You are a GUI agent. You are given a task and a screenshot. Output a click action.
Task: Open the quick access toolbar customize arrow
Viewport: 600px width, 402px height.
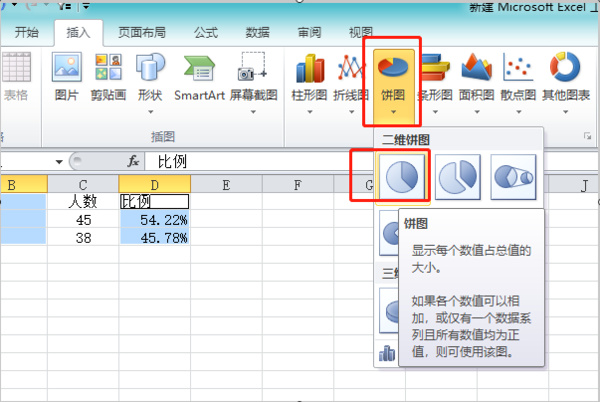[x=86, y=6]
